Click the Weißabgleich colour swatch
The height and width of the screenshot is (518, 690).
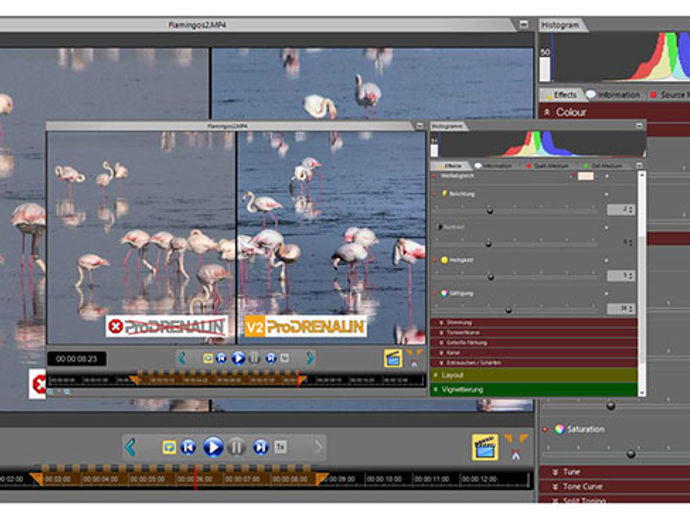(x=586, y=176)
